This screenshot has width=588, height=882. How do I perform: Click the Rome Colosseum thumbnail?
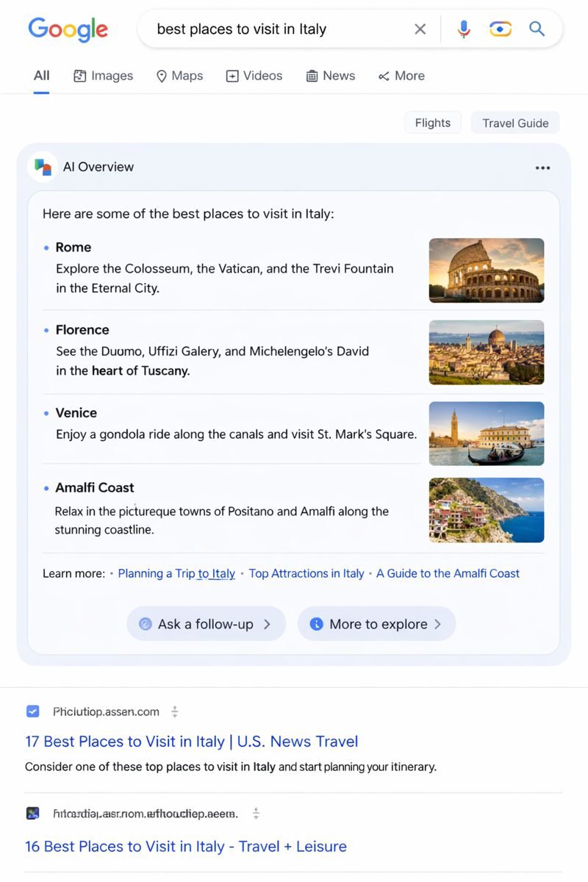(x=486, y=270)
